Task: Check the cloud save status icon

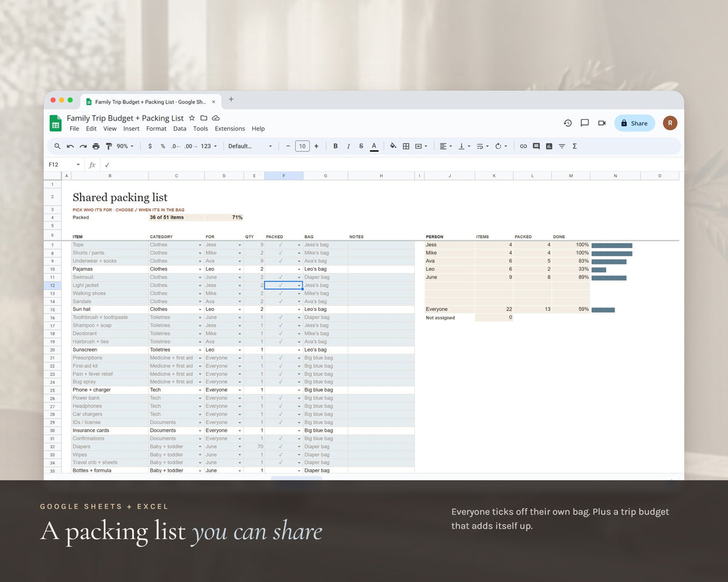Action: coord(216,118)
